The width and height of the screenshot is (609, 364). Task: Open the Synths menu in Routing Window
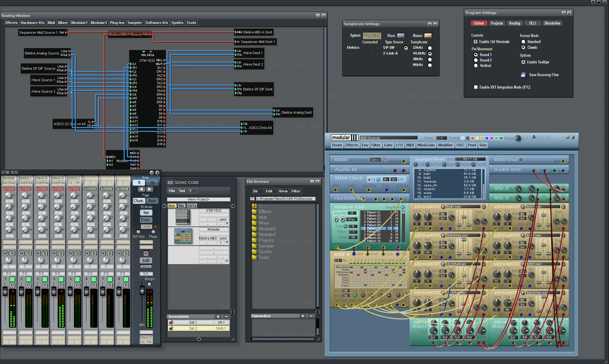(177, 23)
